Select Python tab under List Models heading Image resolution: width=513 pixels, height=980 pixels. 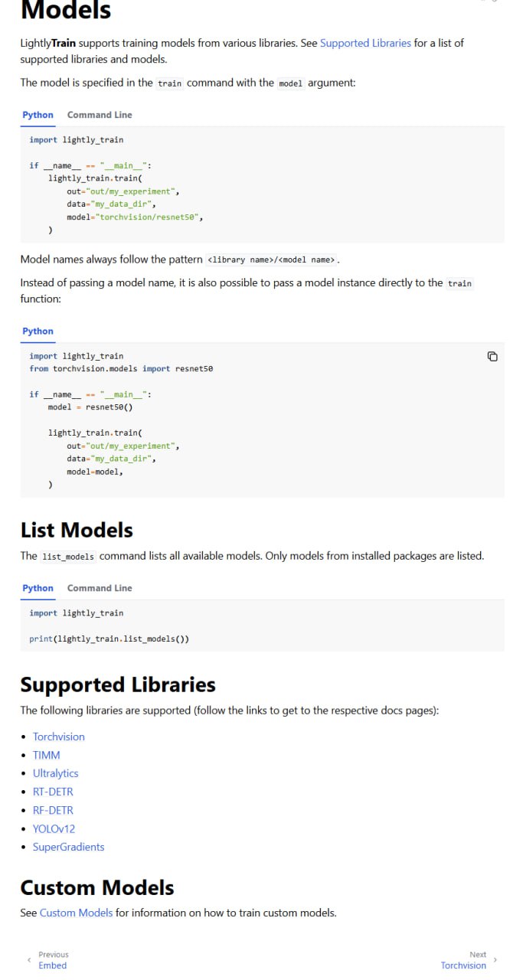[38, 588]
